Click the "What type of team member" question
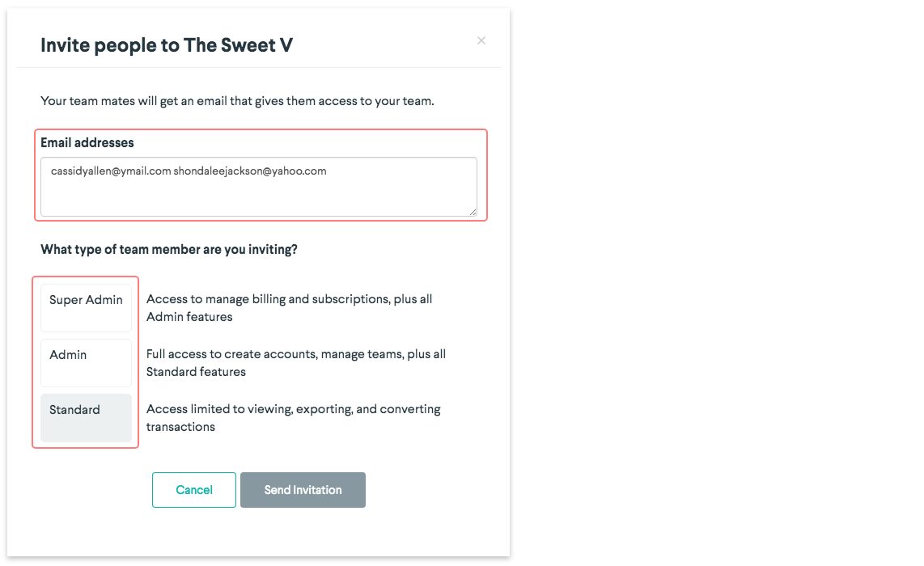 pyautogui.click(x=169, y=250)
